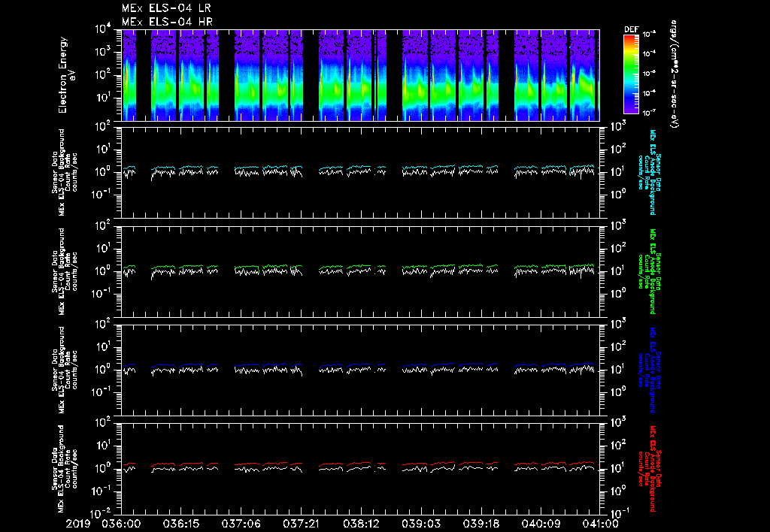
Task: Click the left axis title of the cyan-trace panel
Action: tap(65, 172)
